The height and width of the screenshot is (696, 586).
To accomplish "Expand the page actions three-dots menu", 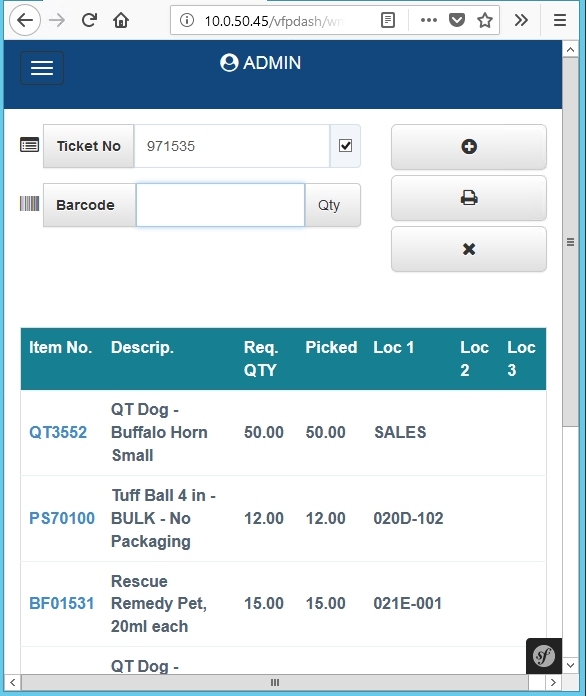I will click(428, 20).
